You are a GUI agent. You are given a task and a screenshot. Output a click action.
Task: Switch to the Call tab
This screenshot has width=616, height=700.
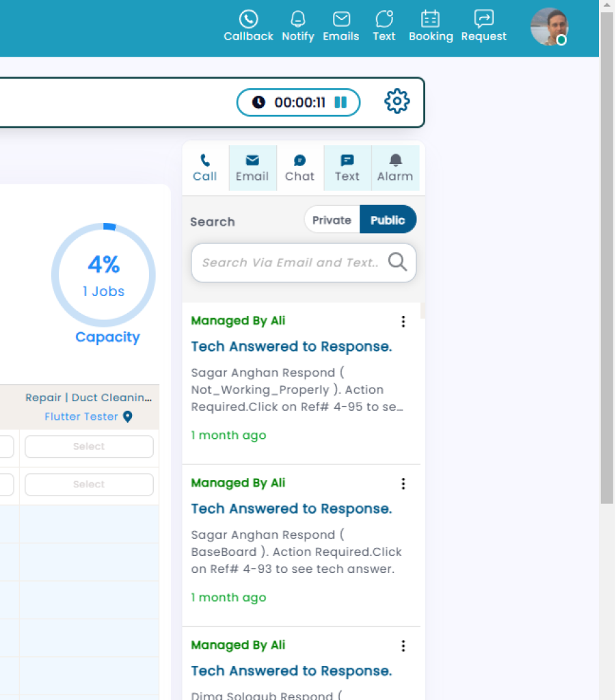point(205,168)
